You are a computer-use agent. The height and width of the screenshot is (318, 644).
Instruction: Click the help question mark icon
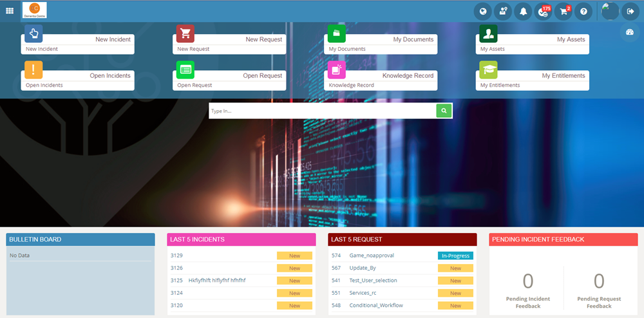(583, 12)
